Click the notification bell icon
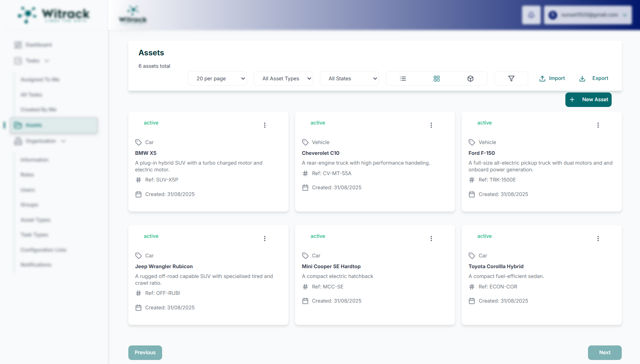The image size is (640, 364). (531, 15)
